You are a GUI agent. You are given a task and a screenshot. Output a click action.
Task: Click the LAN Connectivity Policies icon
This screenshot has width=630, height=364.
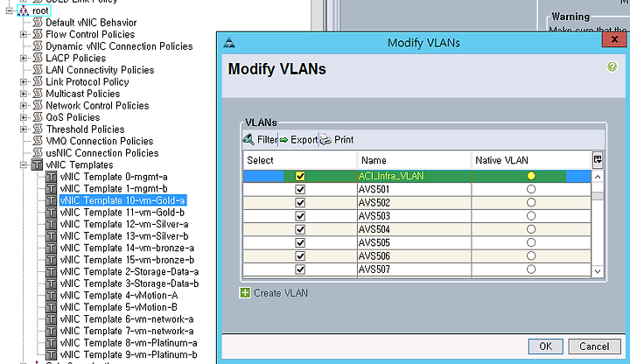click(38, 70)
